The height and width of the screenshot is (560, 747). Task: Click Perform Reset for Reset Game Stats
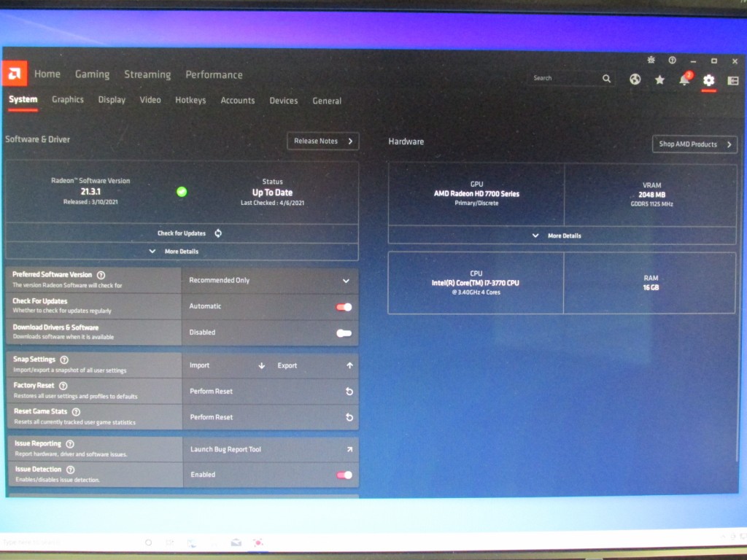[x=271, y=417]
